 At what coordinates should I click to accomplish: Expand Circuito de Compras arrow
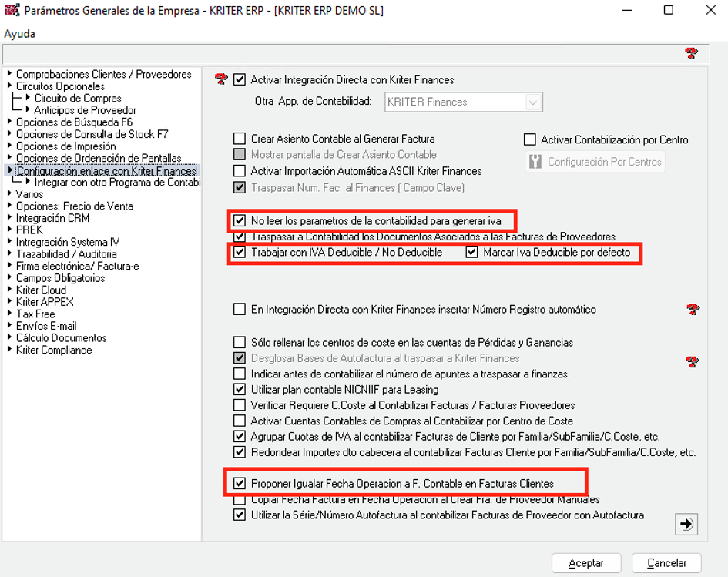coord(28,98)
